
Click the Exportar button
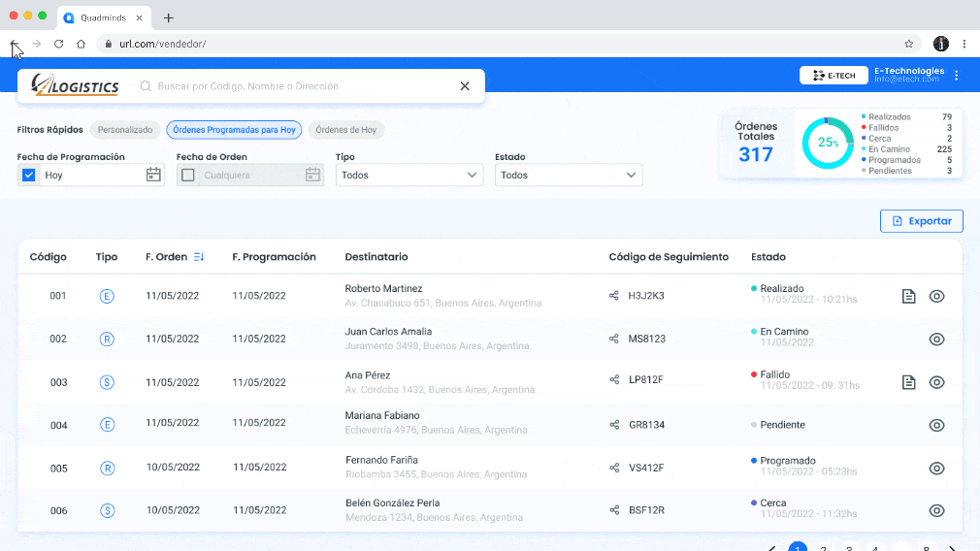[x=921, y=221]
